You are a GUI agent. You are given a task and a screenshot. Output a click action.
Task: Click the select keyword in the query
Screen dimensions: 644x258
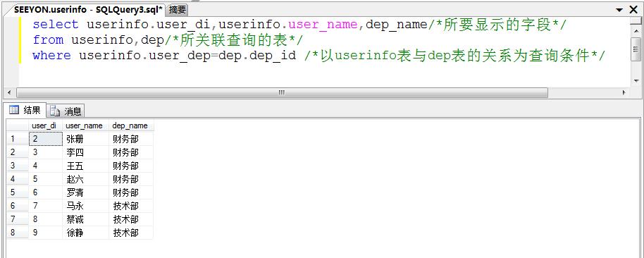pos(56,24)
